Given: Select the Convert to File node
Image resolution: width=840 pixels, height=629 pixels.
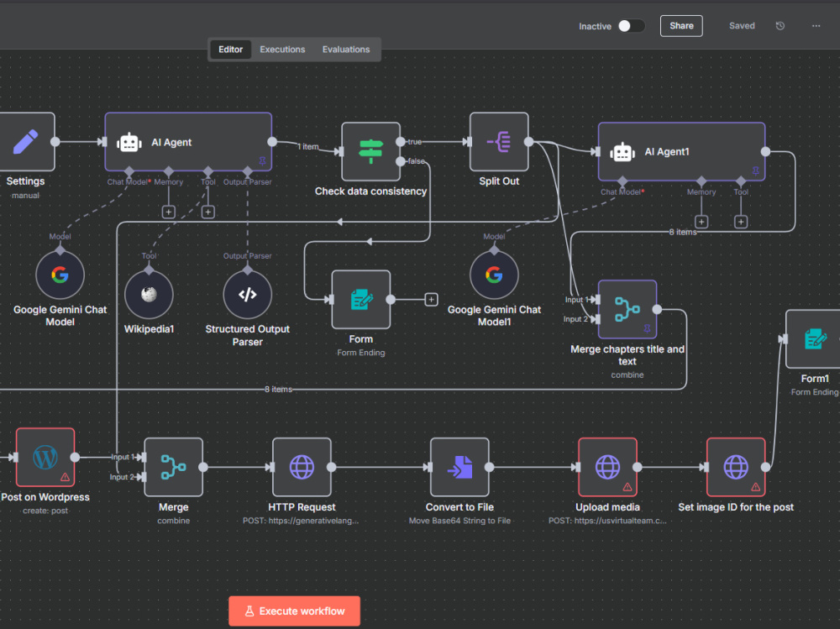Looking at the screenshot, I should [459, 467].
